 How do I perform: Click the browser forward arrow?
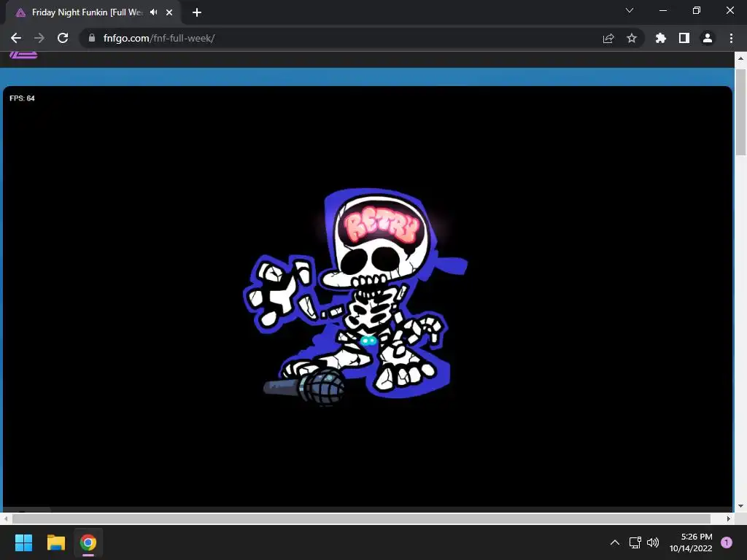pos(39,38)
